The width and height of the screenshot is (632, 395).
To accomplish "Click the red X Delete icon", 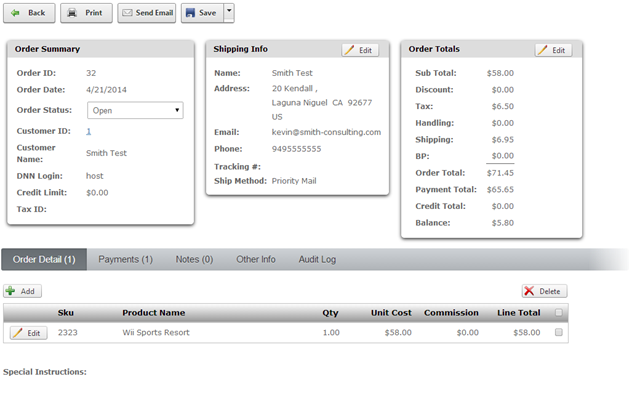I will coord(529,291).
